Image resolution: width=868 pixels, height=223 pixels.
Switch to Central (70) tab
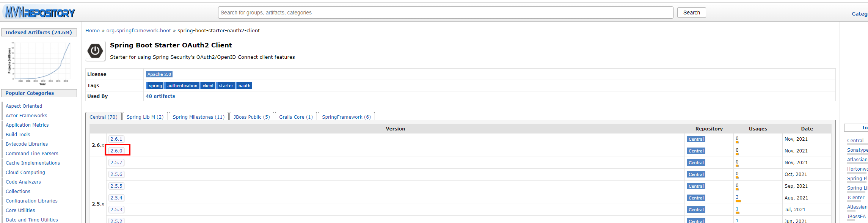104,117
